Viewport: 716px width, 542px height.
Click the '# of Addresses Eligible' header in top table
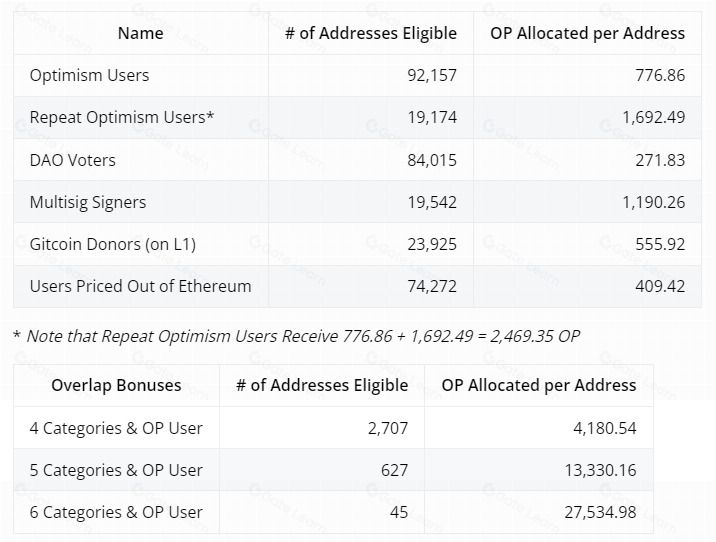[370, 33]
